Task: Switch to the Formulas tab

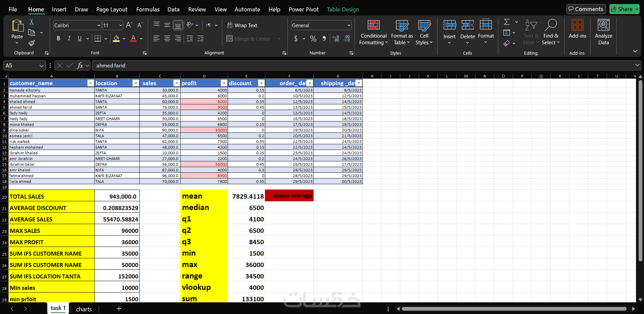Action: pyautogui.click(x=148, y=9)
